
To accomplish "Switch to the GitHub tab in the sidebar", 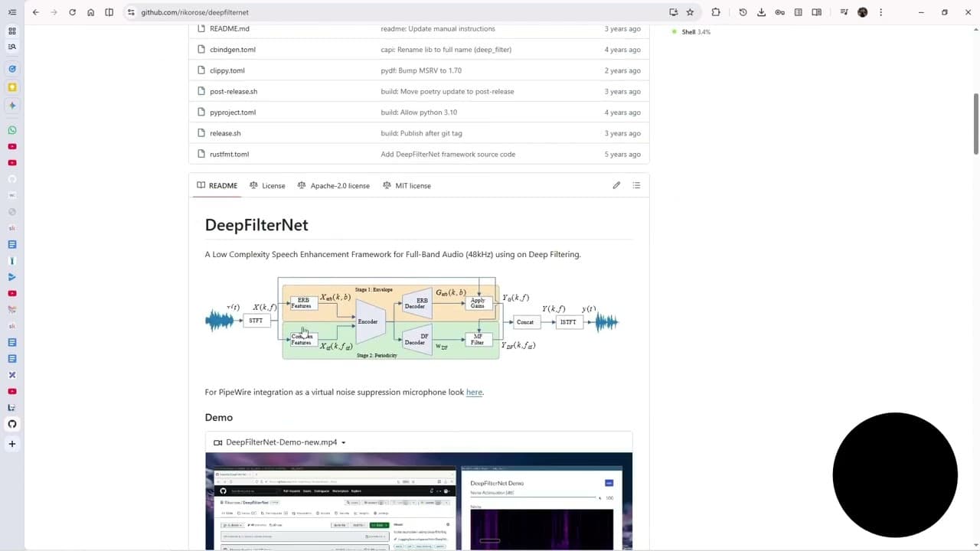I will 12,424.
